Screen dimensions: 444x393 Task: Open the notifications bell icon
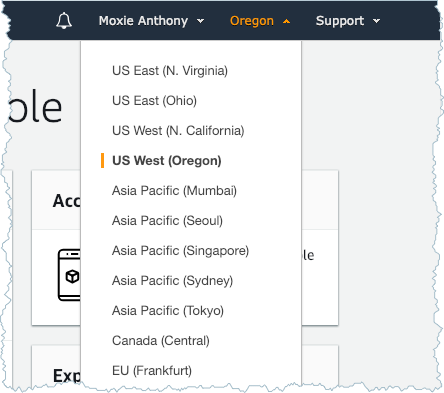pyautogui.click(x=64, y=21)
